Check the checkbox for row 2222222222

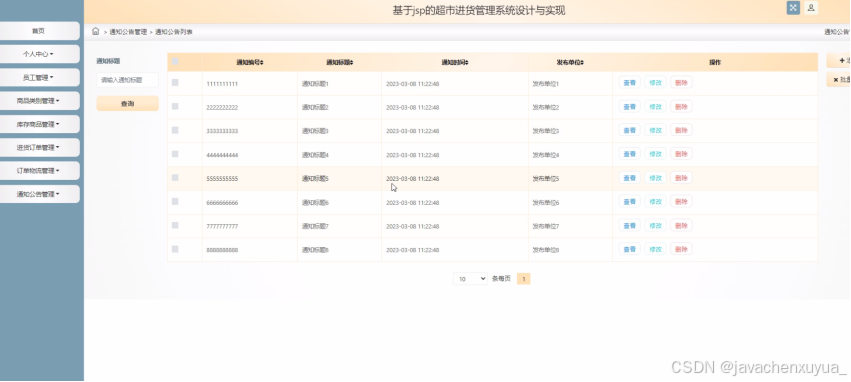pyautogui.click(x=175, y=106)
